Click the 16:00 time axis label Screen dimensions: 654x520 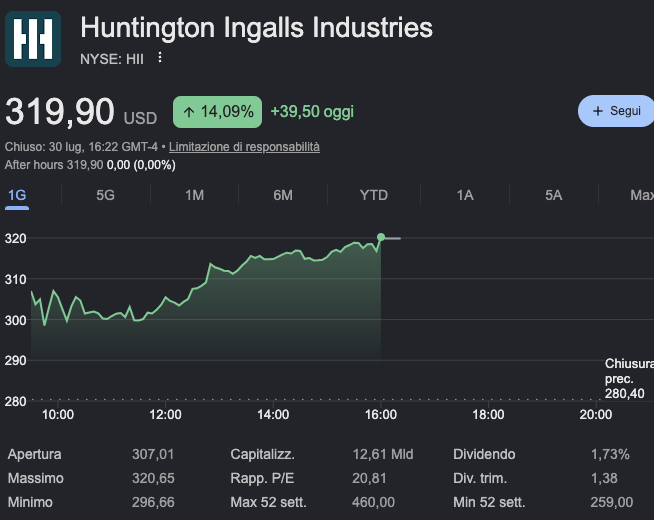coord(381,414)
